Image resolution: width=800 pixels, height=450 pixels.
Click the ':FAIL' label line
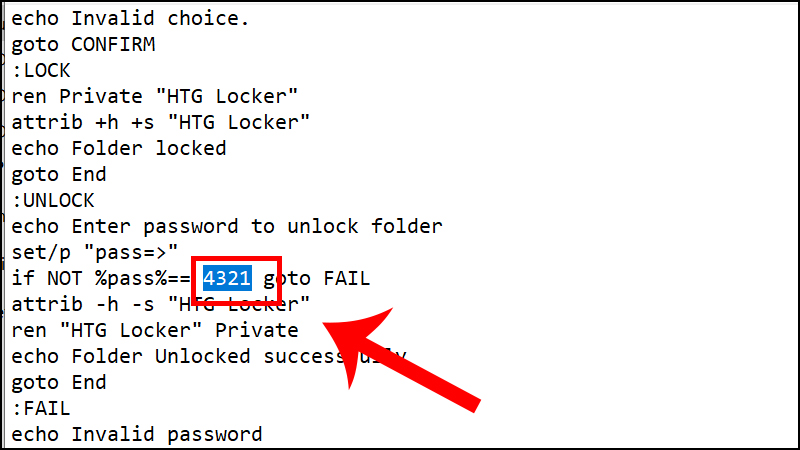(x=41, y=408)
